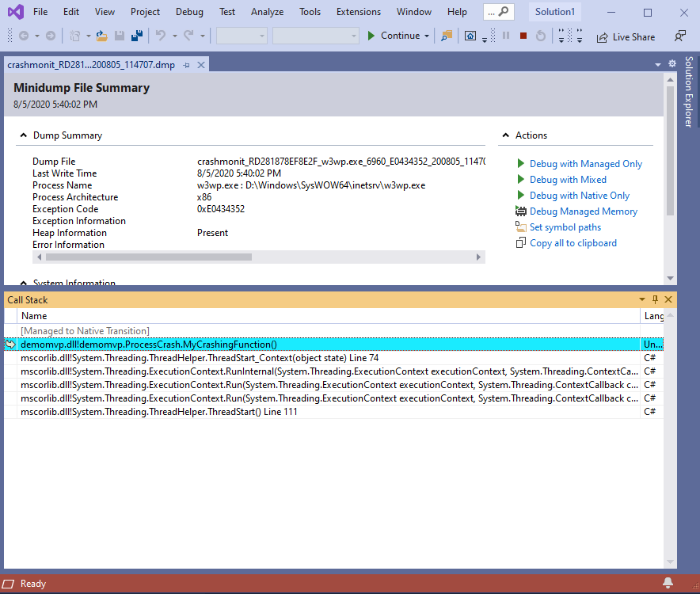Screen dimensions: 700x594
Task: Click the Save All toolbar icon
Action: [x=136, y=36]
